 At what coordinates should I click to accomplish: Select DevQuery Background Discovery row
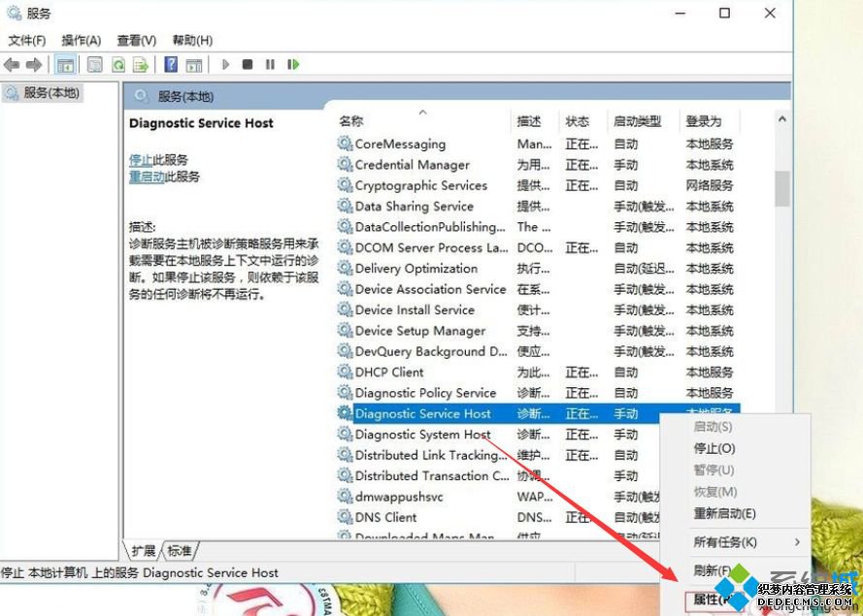coord(538,351)
